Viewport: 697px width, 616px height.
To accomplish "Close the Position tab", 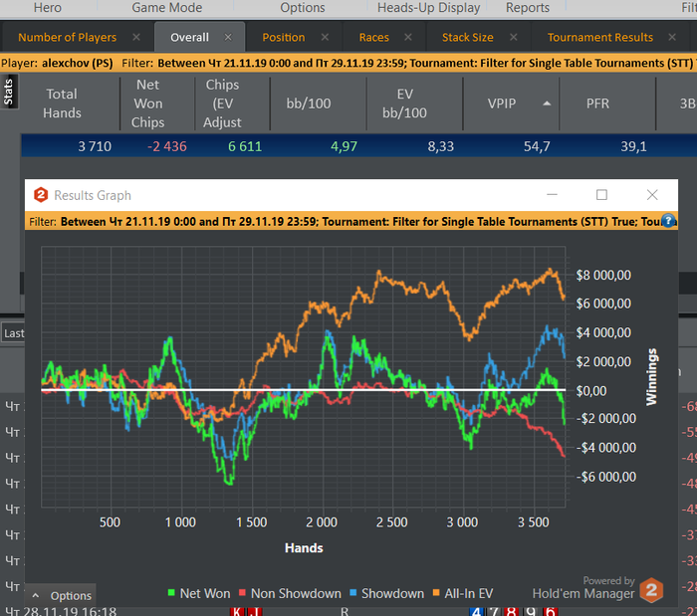I will [325, 37].
